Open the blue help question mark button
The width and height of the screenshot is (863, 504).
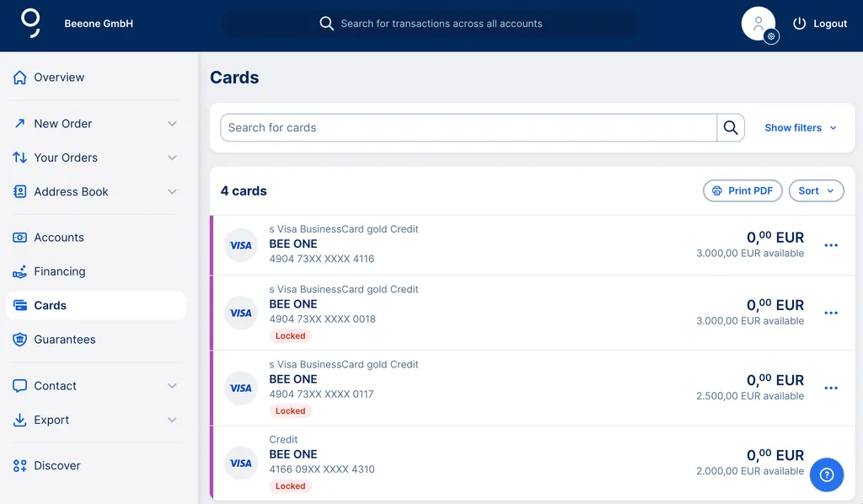(x=826, y=475)
